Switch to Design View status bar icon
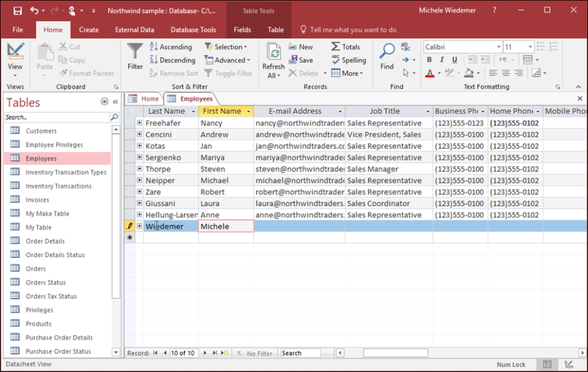This screenshot has width=588, height=372. tap(569, 364)
